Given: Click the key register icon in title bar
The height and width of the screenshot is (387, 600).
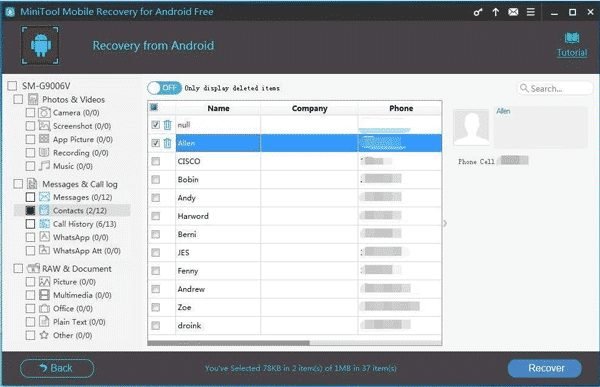Looking at the screenshot, I should point(478,12).
